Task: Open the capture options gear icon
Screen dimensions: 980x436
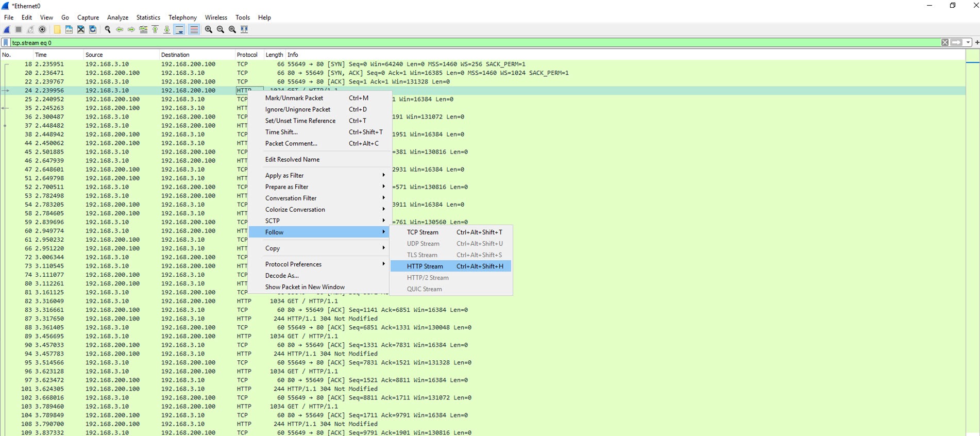Action: [x=42, y=29]
